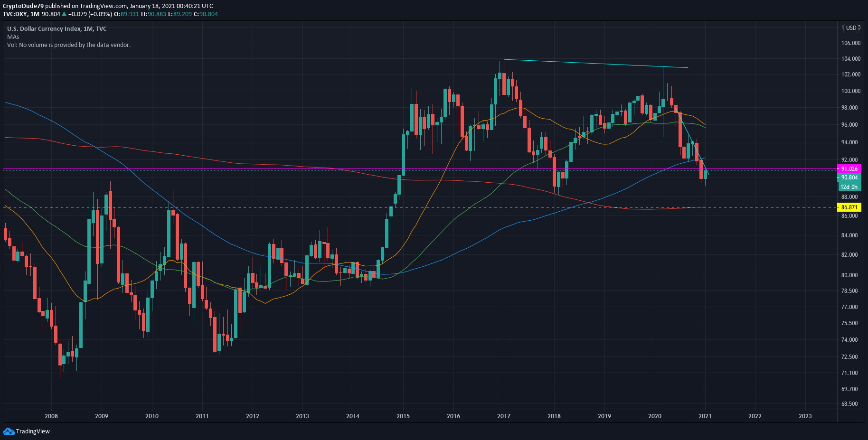The image size is (868, 440).
Task: Click the 80.000 price axis tick
Action: [x=849, y=275]
